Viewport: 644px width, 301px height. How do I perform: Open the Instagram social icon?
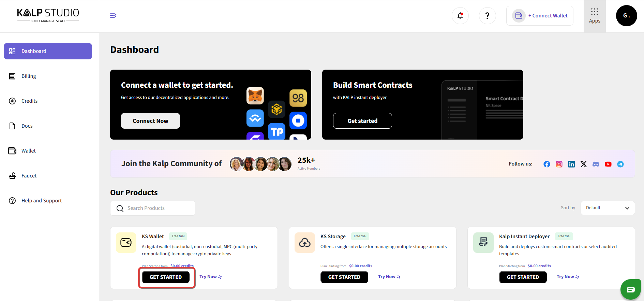pyautogui.click(x=559, y=164)
